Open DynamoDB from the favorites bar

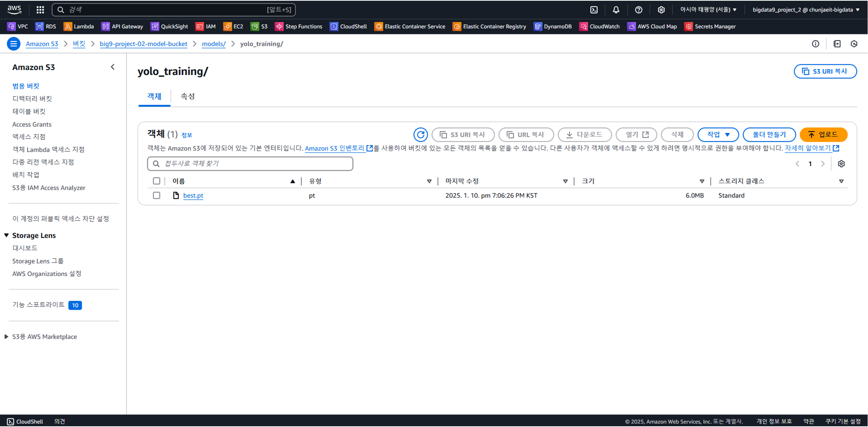pos(552,27)
